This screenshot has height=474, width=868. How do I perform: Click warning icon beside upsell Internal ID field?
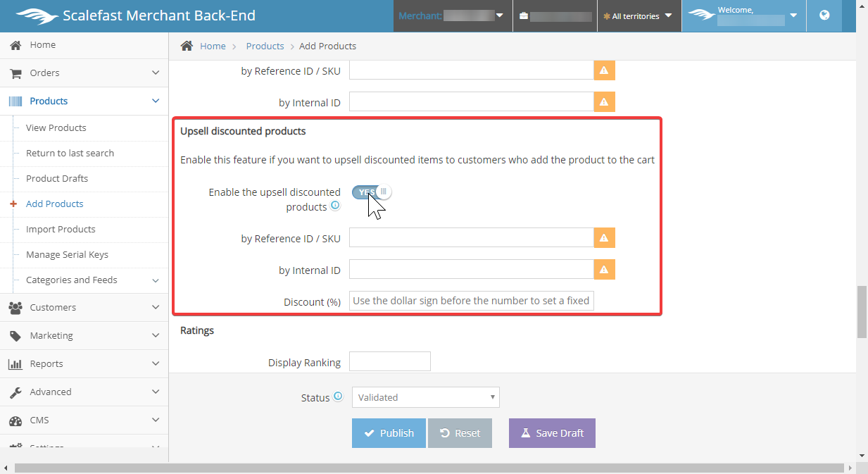(x=604, y=270)
